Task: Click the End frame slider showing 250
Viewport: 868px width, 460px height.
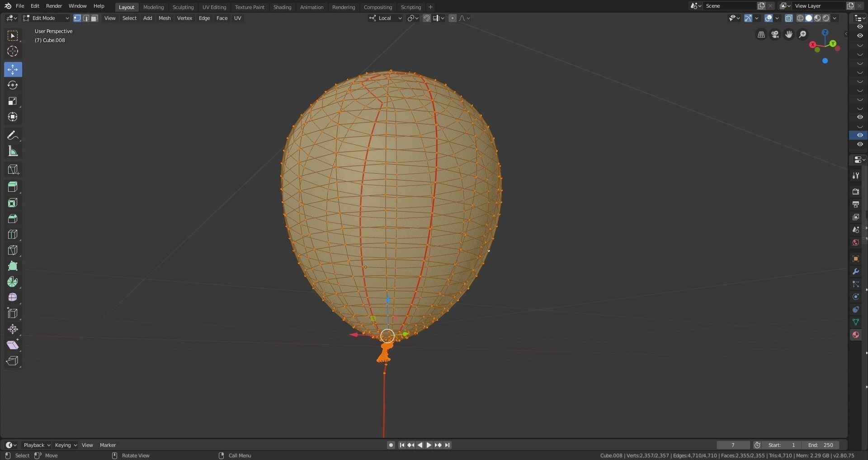Action: point(821,445)
